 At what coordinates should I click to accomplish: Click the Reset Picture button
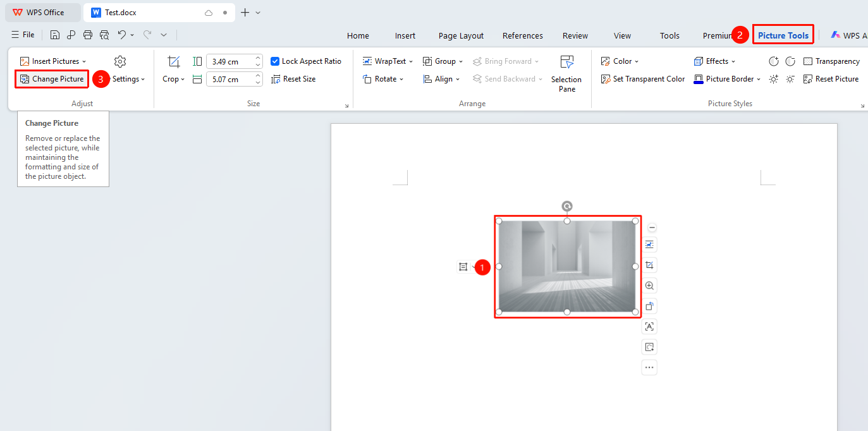831,79
